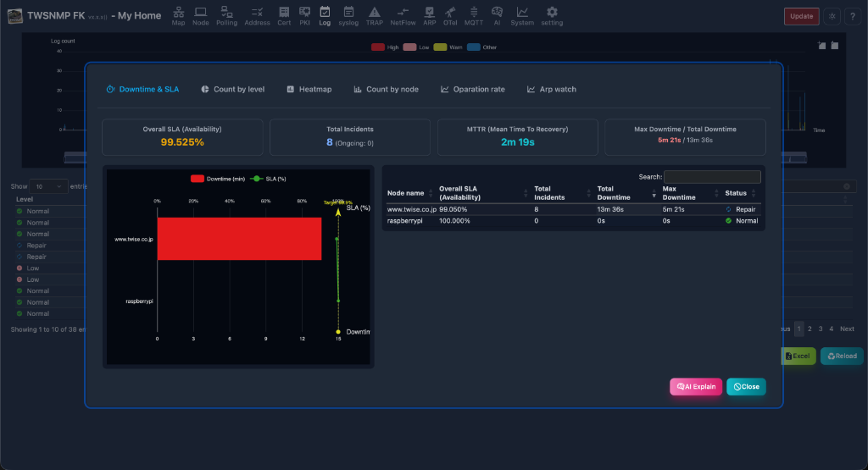Switch to the Heatmap tab
This screenshot has height=470, width=868.
coord(309,89)
